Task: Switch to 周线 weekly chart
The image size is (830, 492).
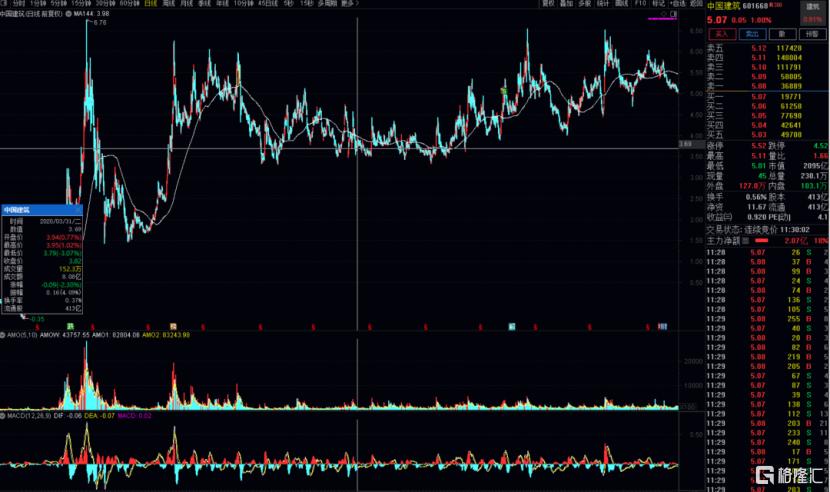Action: (168, 3)
